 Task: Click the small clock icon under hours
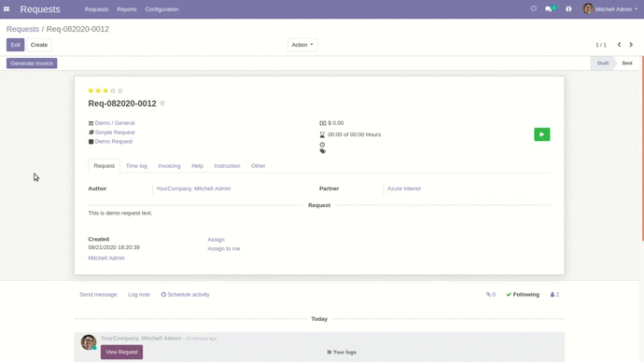(322, 145)
